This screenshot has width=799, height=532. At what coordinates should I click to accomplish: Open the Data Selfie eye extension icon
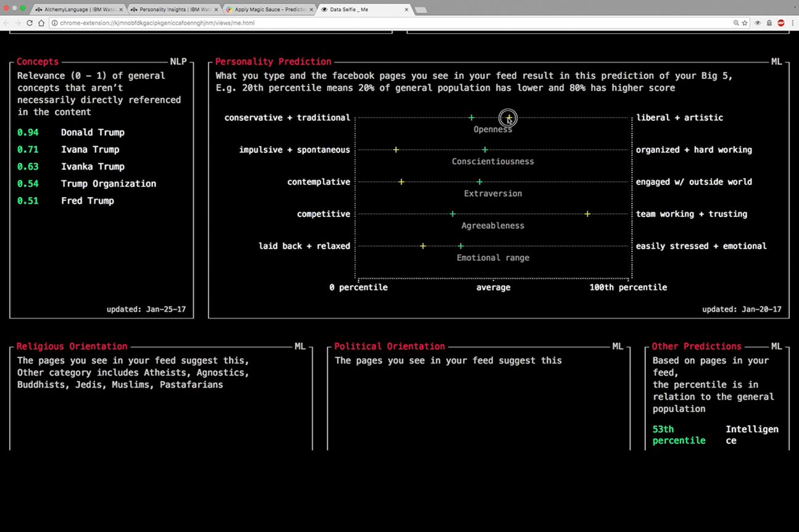[758, 23]
